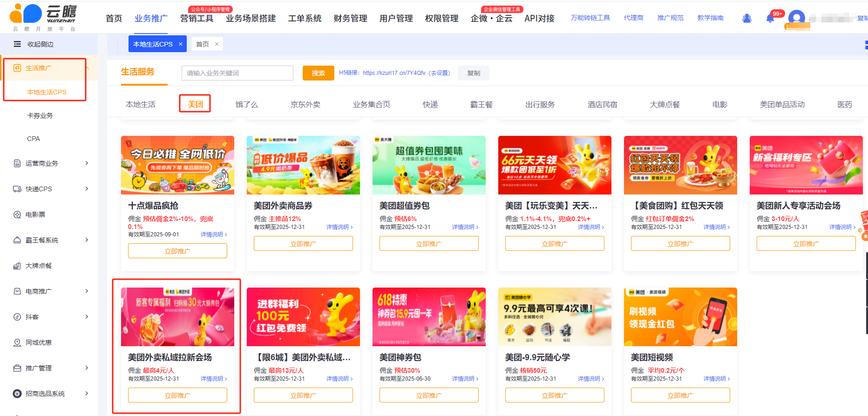Click the 复制 button next to H5 link
The height and width of the screenshot is (416, 868).
click(474, 73)
